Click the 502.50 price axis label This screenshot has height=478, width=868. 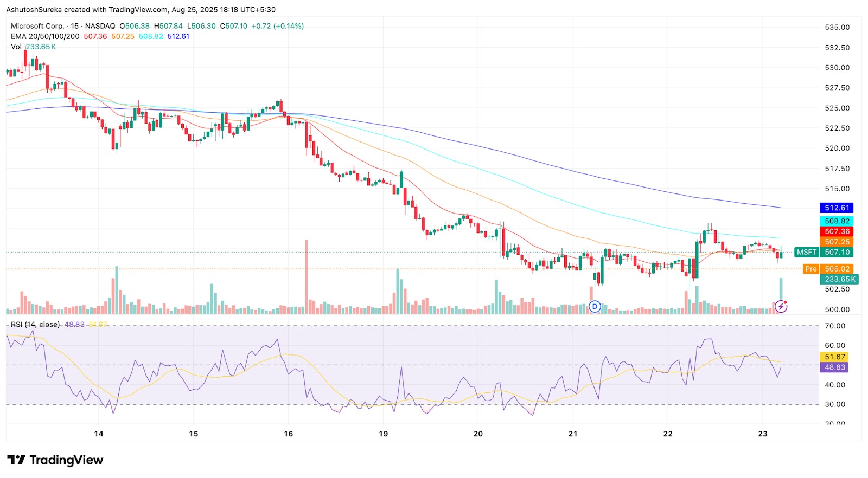pyautogui.click(x=837, y=289)
